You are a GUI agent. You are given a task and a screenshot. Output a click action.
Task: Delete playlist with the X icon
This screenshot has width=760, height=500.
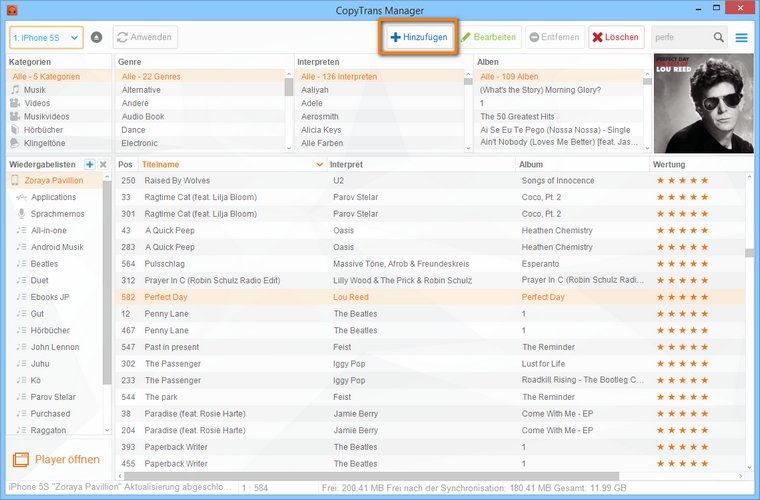click(x=103, y=165)
